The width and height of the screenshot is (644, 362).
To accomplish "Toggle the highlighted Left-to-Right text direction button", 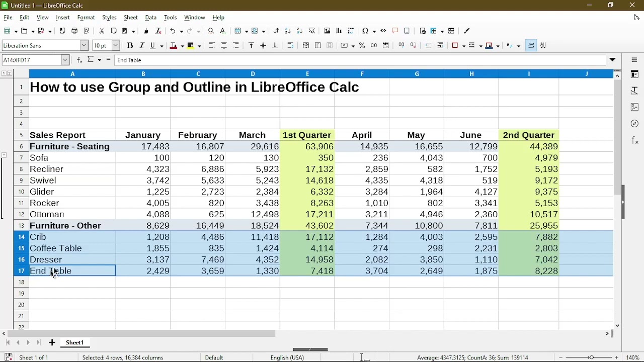I will click(532, 46).
